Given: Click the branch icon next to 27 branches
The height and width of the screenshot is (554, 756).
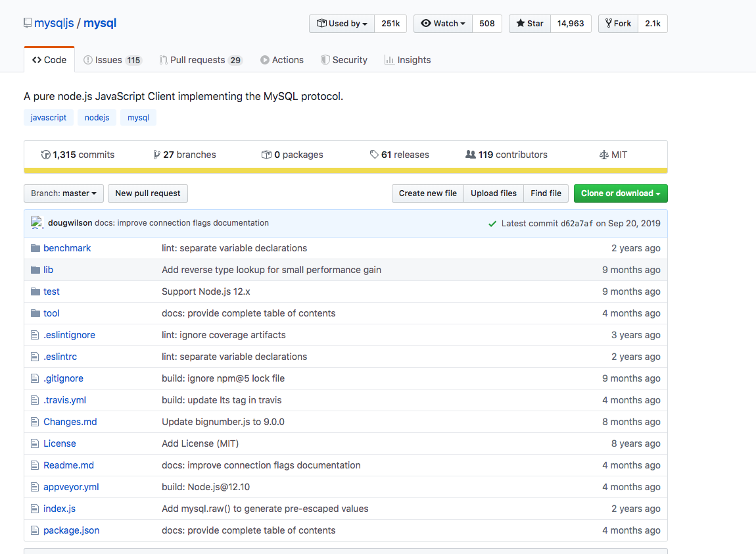Looking at the screenshot, I should (155, 155).
